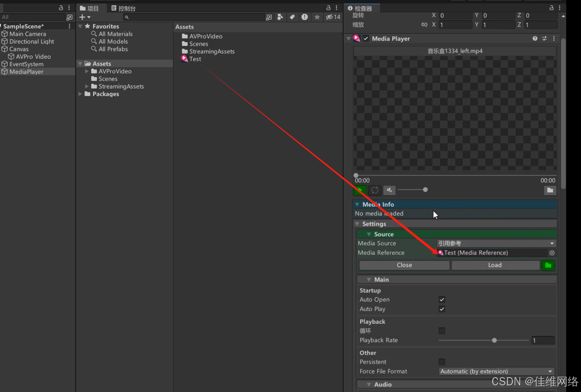Image resolution: width=581 pixels, height=392 pixels.
Task: Open the Inspector panel's three-dot menu
Action: pos(560,8)
